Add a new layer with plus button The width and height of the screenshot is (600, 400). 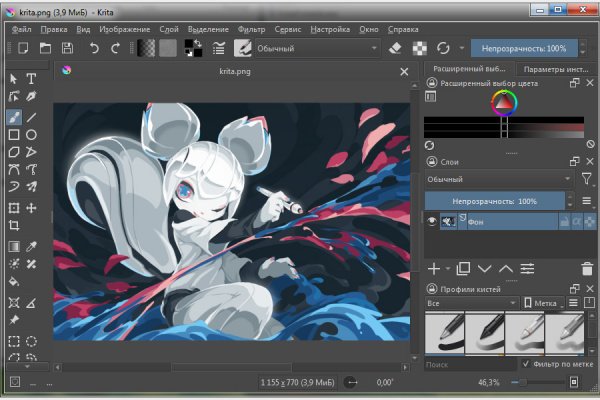434,269
